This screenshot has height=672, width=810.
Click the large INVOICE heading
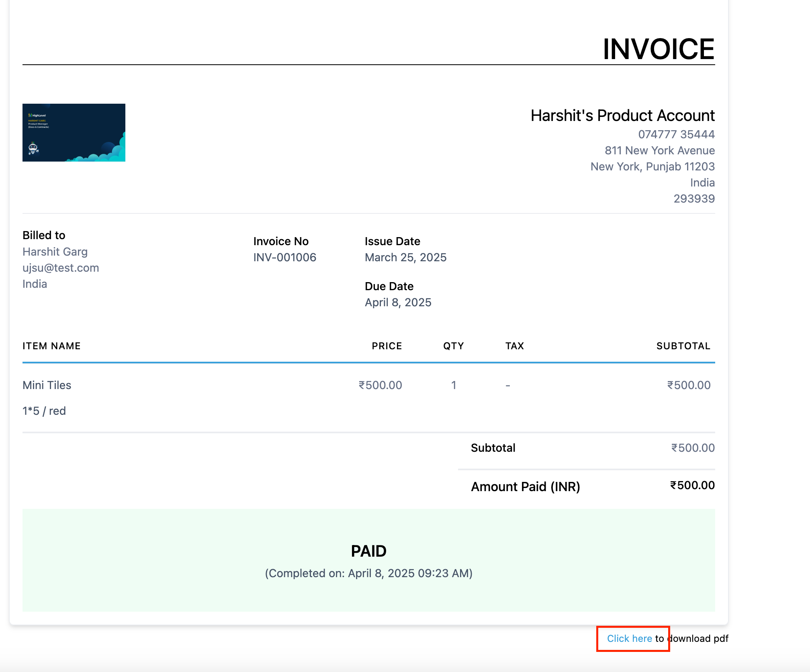point(658,49)
